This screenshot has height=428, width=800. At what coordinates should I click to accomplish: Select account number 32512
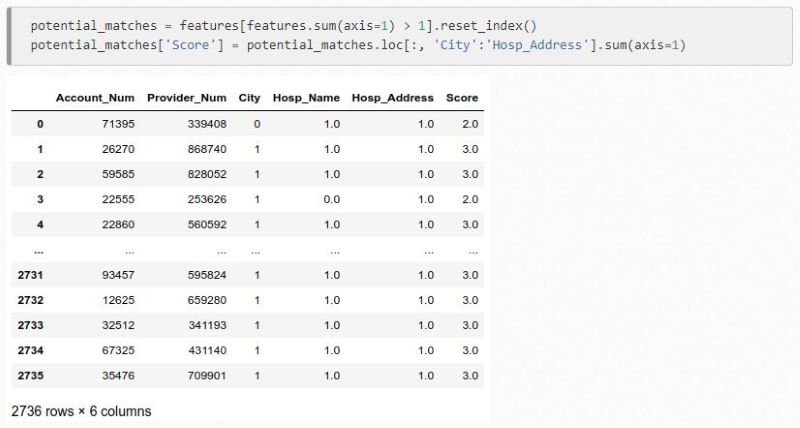point(118,325)
